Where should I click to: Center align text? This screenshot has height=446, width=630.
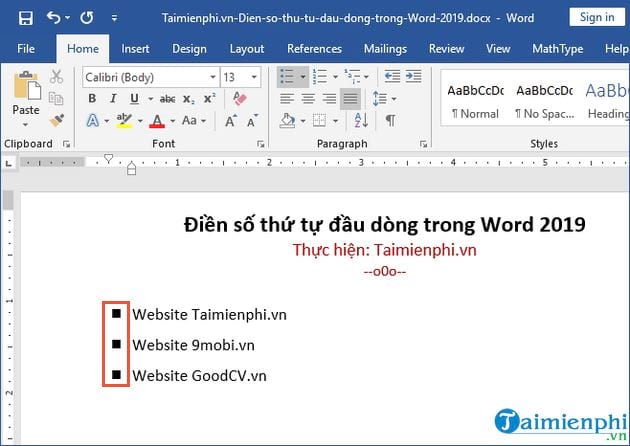[x=308, y=98]
